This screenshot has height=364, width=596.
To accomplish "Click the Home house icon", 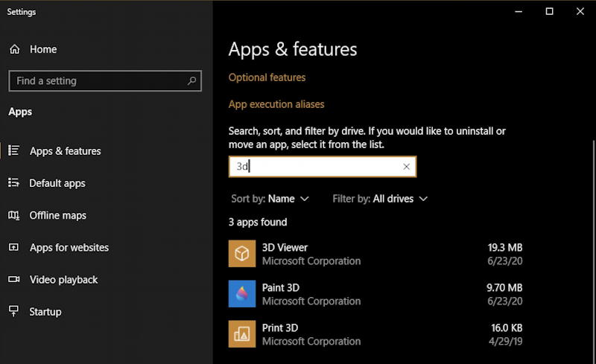I will click(14, 49).
